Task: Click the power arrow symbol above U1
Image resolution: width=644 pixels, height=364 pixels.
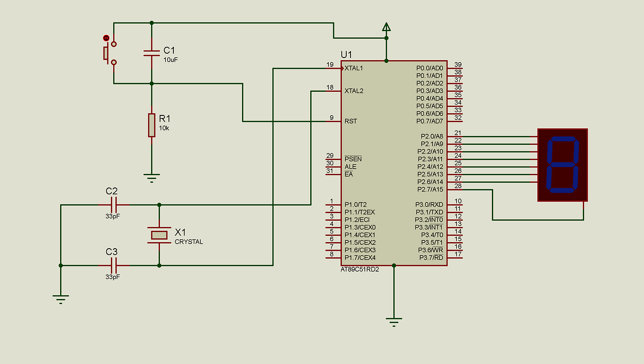Action: coord(386,26)
